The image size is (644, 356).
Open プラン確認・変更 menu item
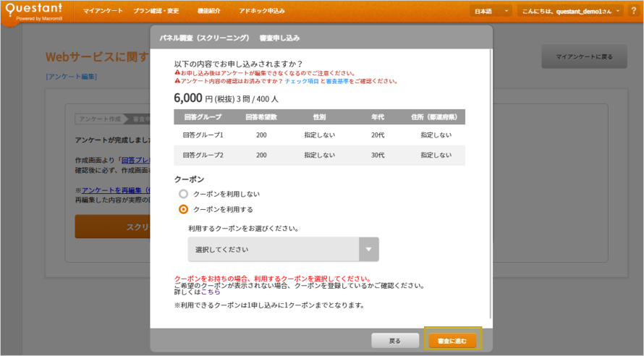tap(156, 12)
